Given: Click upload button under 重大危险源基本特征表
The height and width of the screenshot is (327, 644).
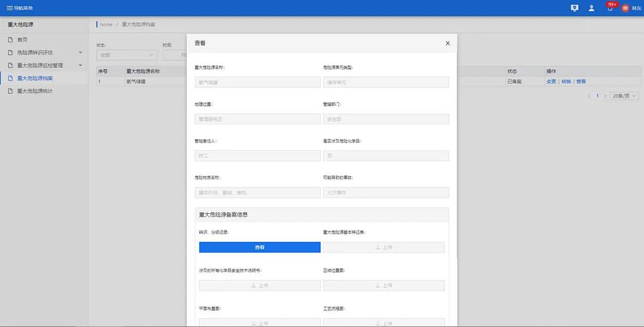Looking at the screenshot, I should point(384,247).
